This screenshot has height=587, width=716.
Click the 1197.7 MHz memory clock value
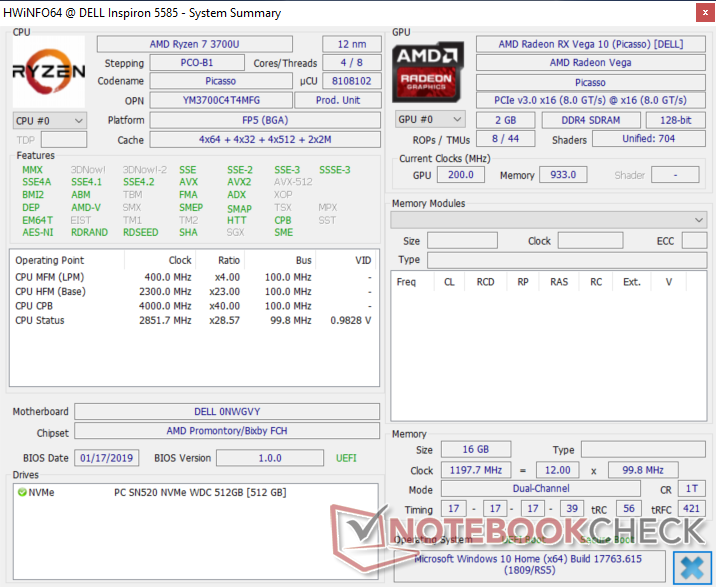pyautogui.click(x=475, y=470)
